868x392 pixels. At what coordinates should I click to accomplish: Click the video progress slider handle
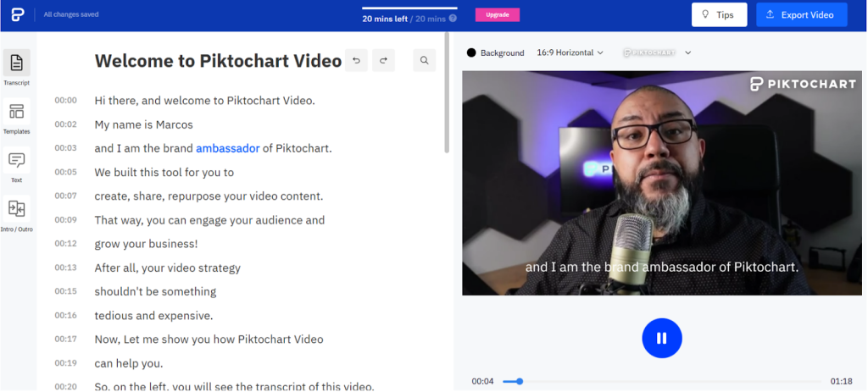(520, 382)
